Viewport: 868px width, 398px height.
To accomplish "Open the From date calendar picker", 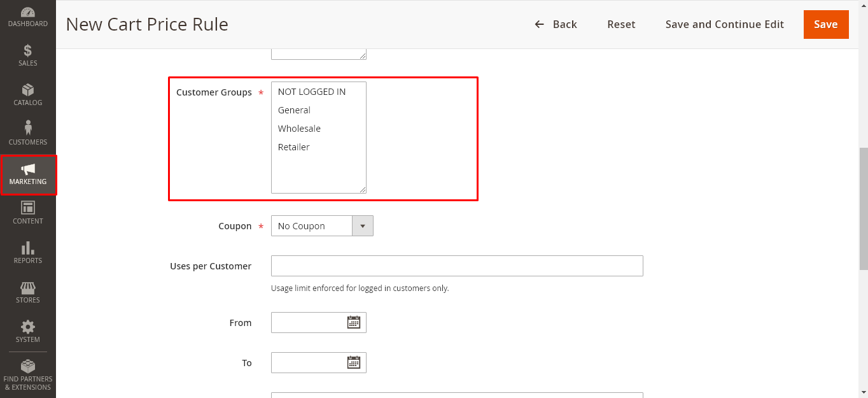I will coord(353,322).
